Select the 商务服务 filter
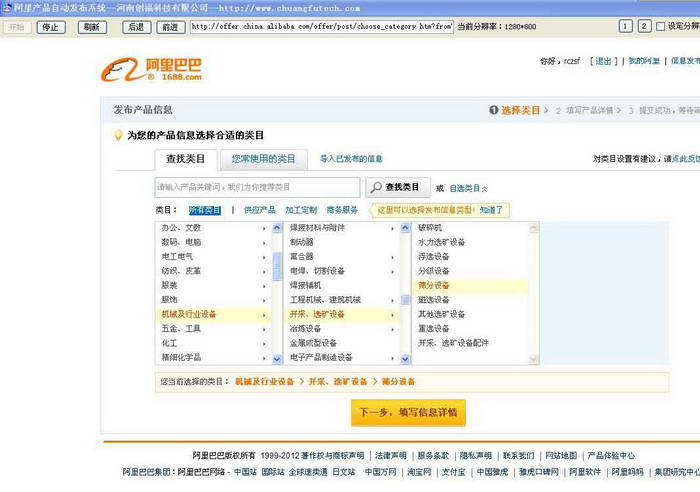This screenshot has width=700, height=492. tap(342, 210)
